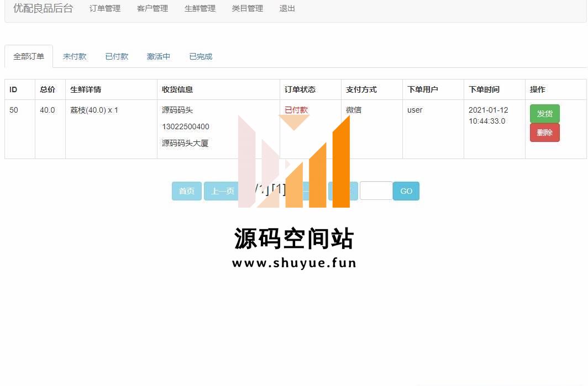Open the 客户管理 menu item
The width and height of the screenshot is (588, 386).
click(x=153, y=9)
